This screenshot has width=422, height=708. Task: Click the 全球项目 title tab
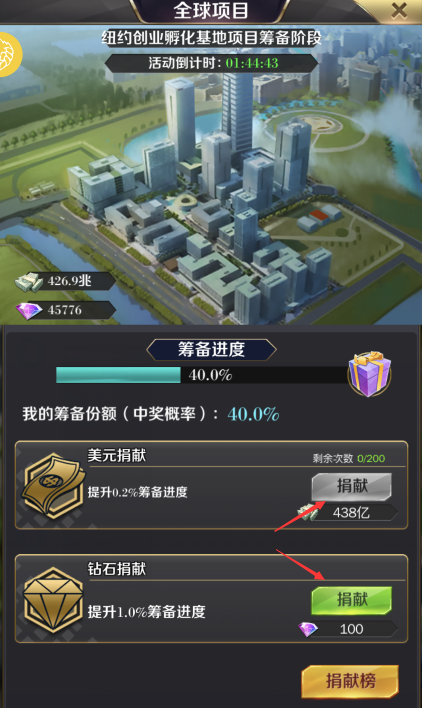pyautogui.click(x=211, y=11)
